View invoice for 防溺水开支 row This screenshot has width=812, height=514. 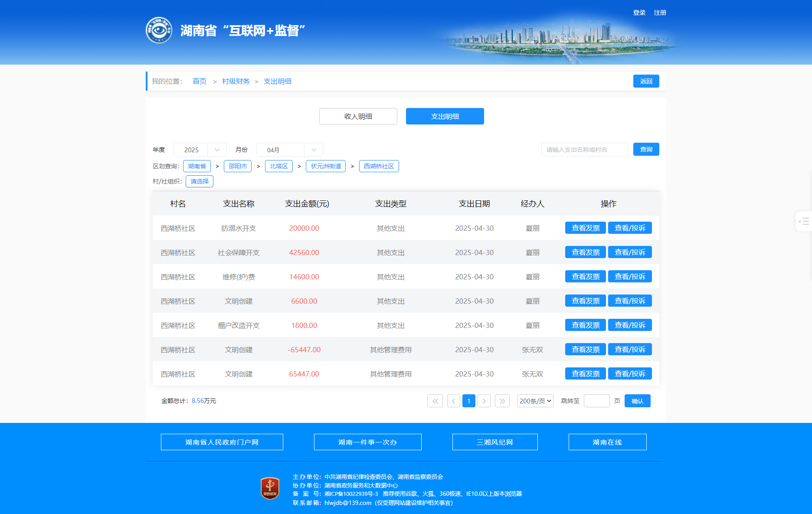click(585, 228)
